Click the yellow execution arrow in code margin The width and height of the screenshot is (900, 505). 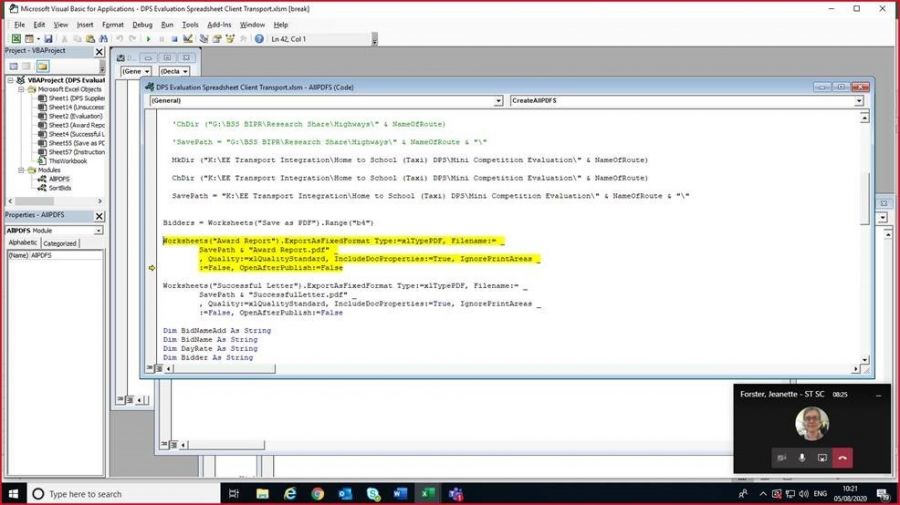[x=152, y=268]
